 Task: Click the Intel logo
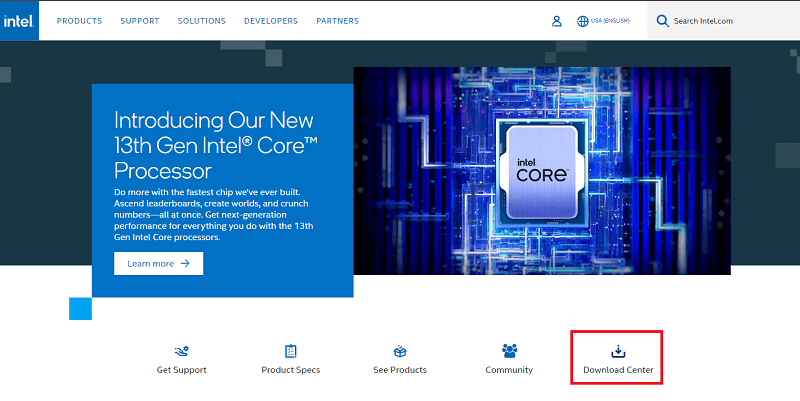pos(19,21)
